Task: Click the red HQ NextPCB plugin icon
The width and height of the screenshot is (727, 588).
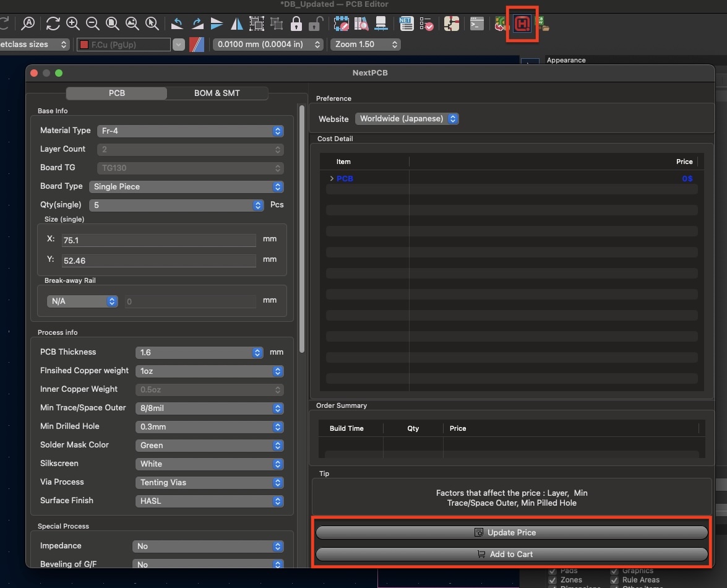Action: (522, 23)
